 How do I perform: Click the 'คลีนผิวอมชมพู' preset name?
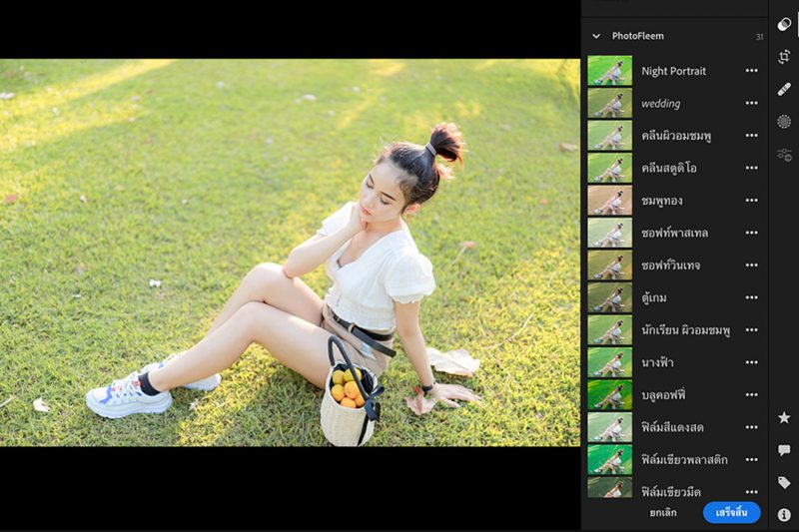676,136
